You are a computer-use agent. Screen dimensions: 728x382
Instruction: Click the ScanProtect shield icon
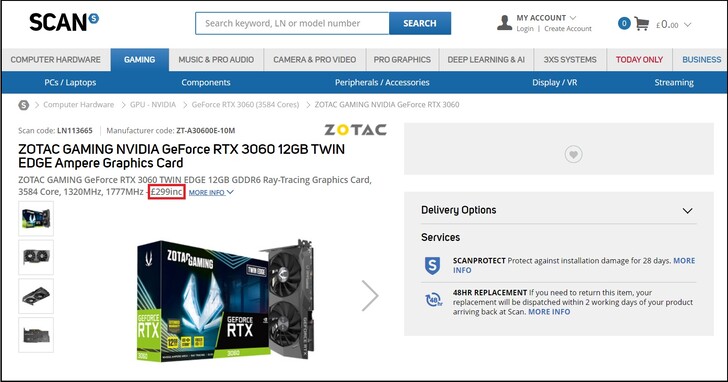(432, 265)
